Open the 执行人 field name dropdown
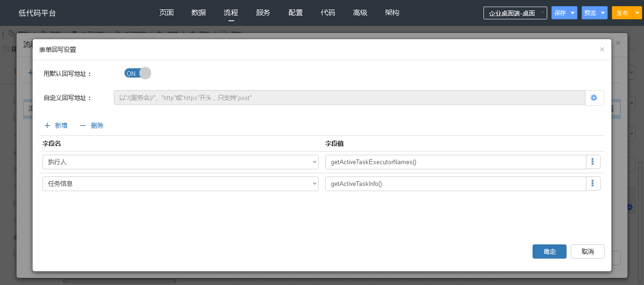 click(180, 162)
